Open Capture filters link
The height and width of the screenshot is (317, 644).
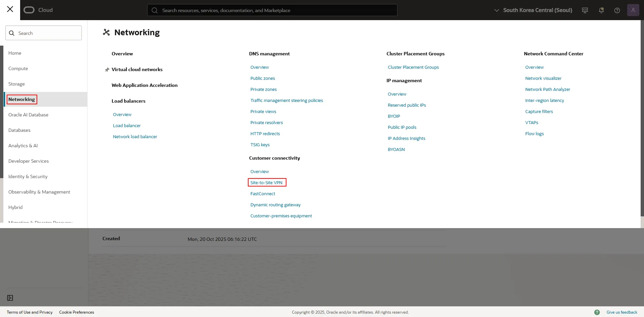(x=539, y=111)
